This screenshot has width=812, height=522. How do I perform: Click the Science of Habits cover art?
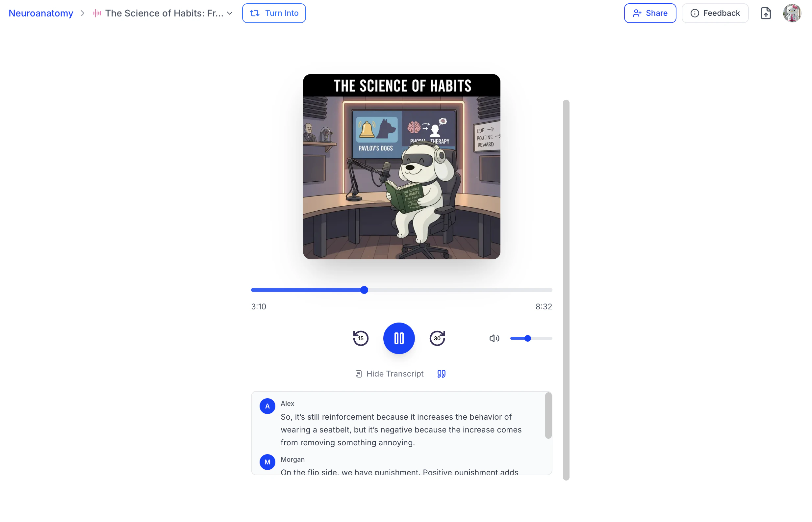click(401, 167)
